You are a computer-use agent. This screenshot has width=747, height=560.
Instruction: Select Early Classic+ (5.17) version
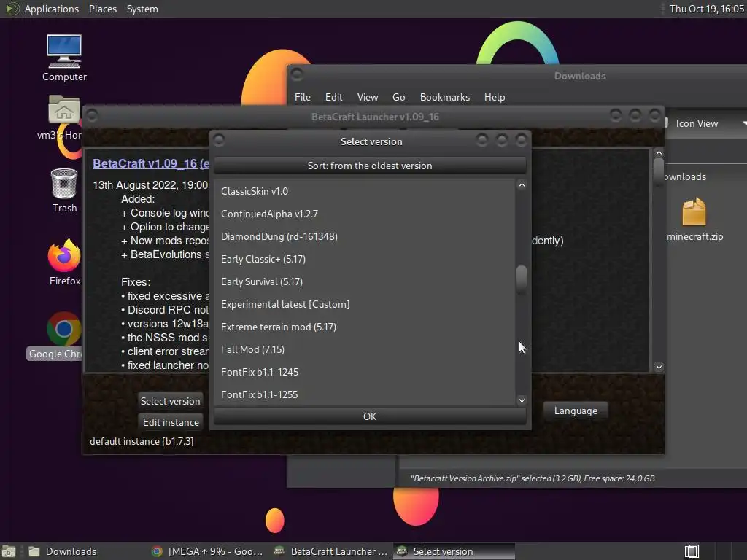(365, 259)
